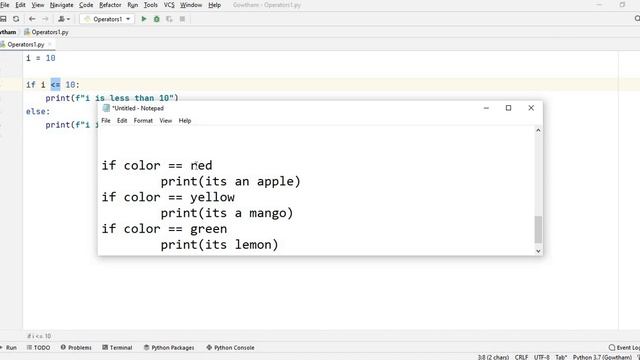Click the 'else:' line in editor
Image resolution: width=640 pixels, height=360 pixels.
[x=38, y=111]
